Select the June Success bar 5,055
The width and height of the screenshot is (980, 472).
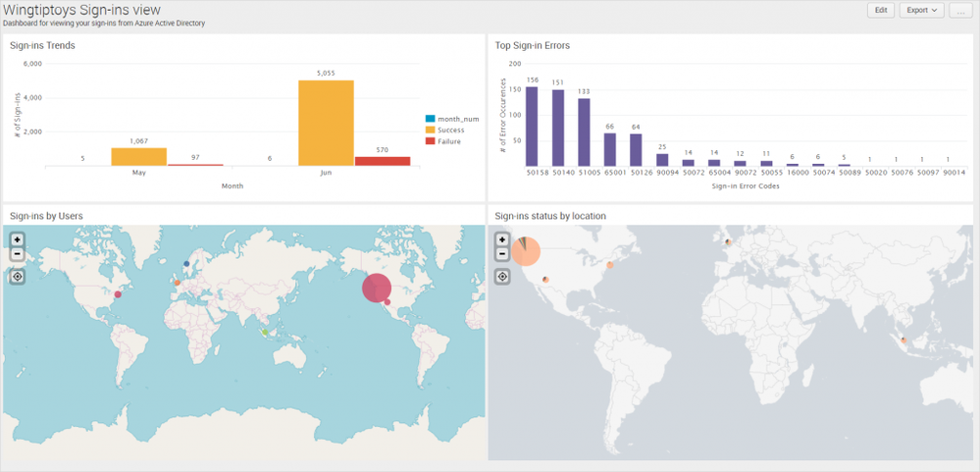(326, 124)
